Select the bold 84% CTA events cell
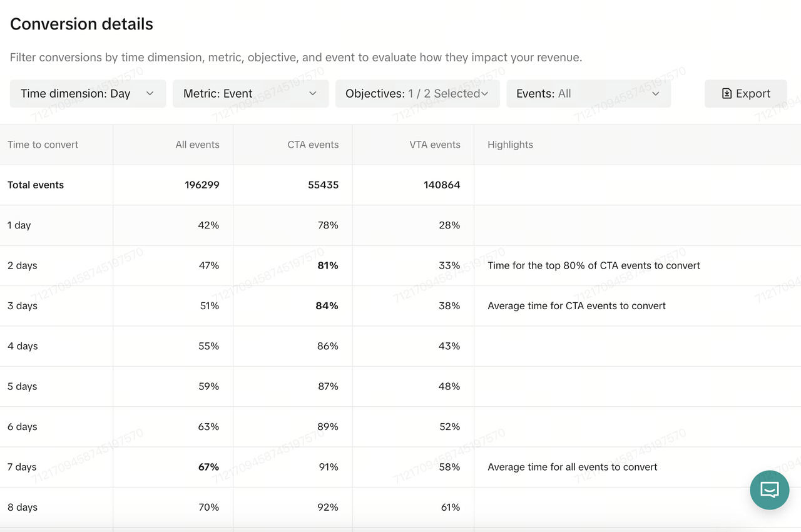 click(x=327, y=306)
